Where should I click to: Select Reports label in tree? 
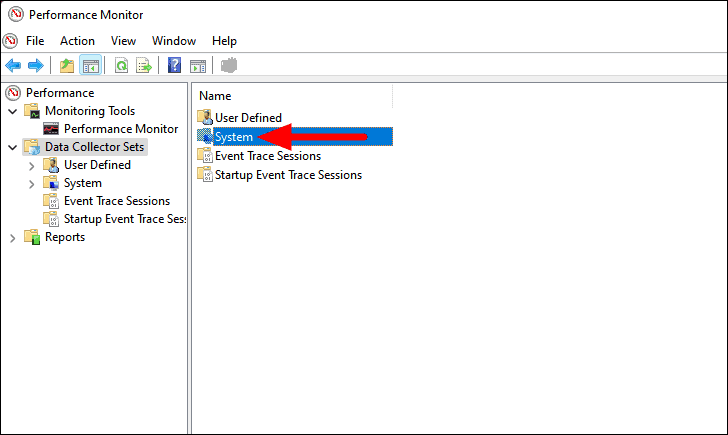[65, 237]
